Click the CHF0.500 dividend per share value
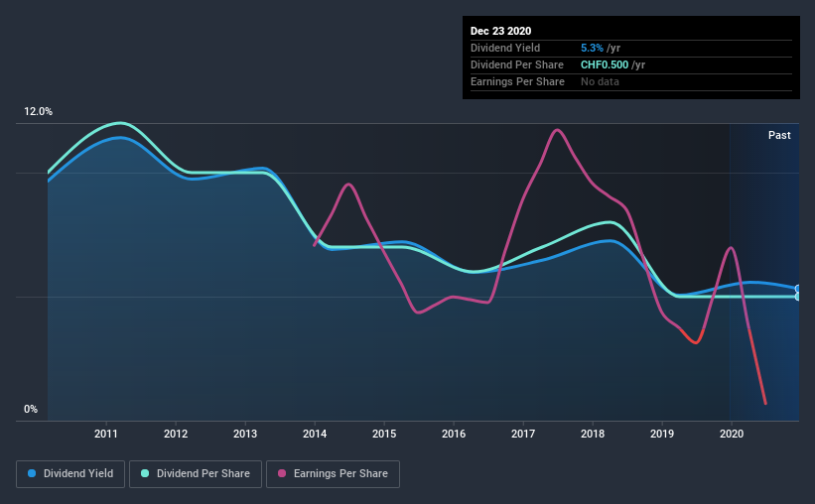Image resolution: width=815 pixels, height=504 pixels. pos(605,64)
